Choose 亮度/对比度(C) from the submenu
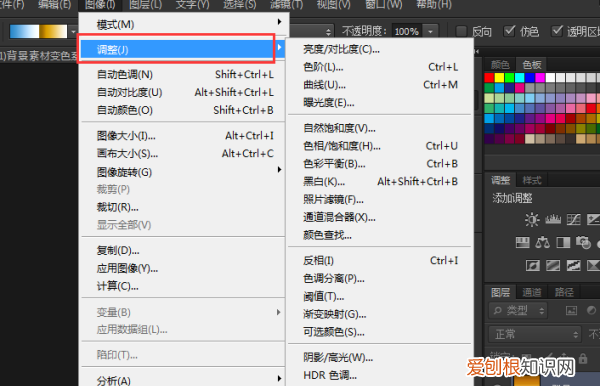600x386 pixels. (380, 49)
